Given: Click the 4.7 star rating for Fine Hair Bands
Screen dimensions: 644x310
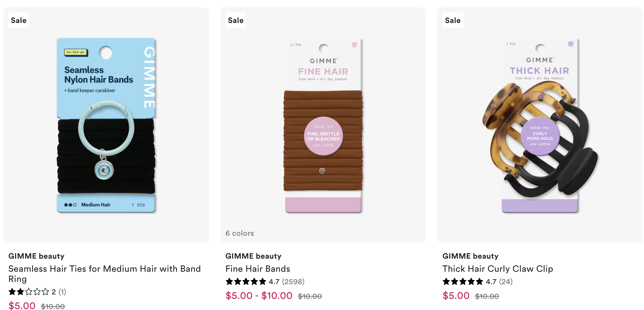Looking at the screenshot, I should point(246,282).
